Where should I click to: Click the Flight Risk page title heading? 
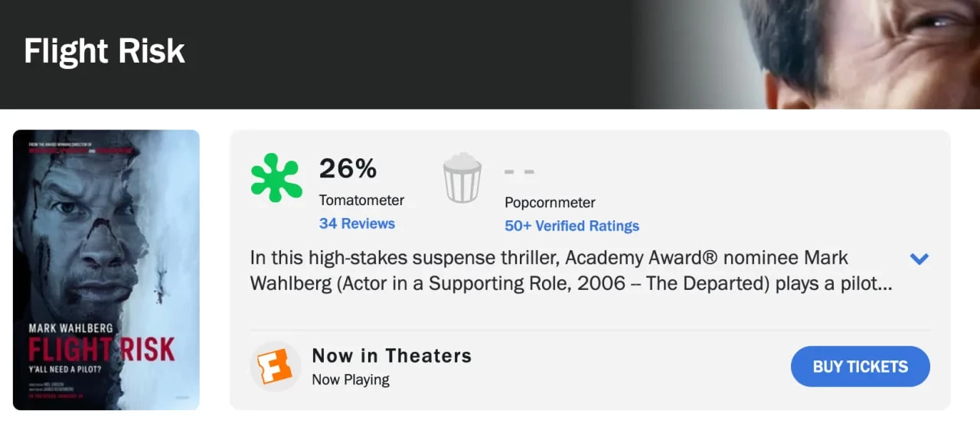click(104, 51)
